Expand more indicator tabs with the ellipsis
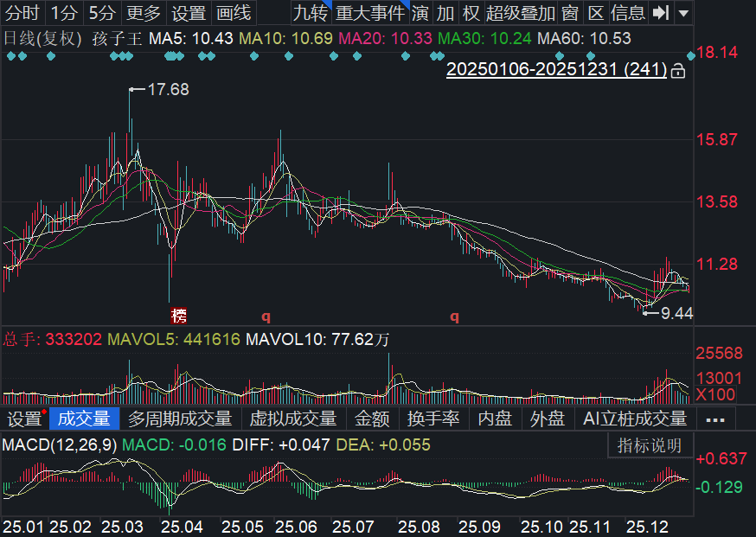Viewport: 756px width, 537px height. tap(715, 419)
